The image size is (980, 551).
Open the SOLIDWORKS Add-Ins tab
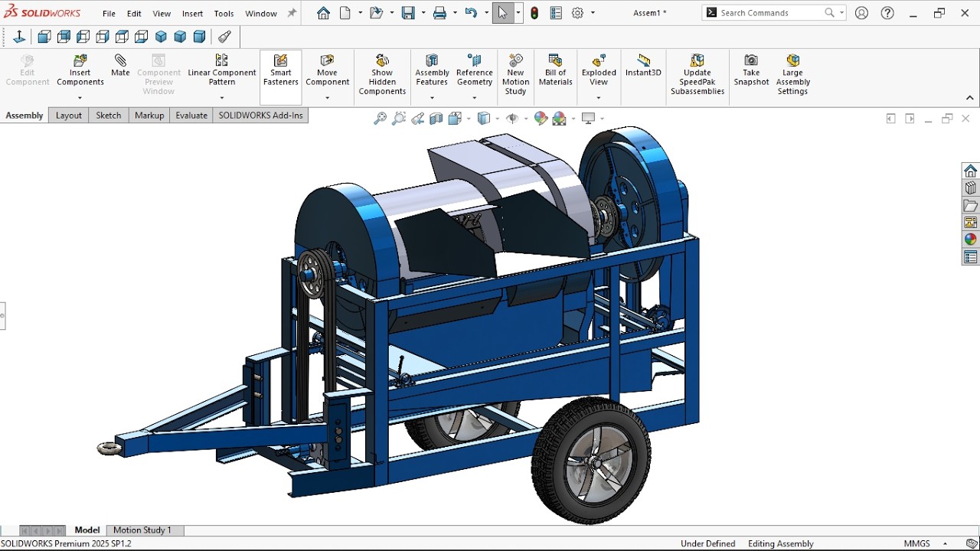[260, 116]
